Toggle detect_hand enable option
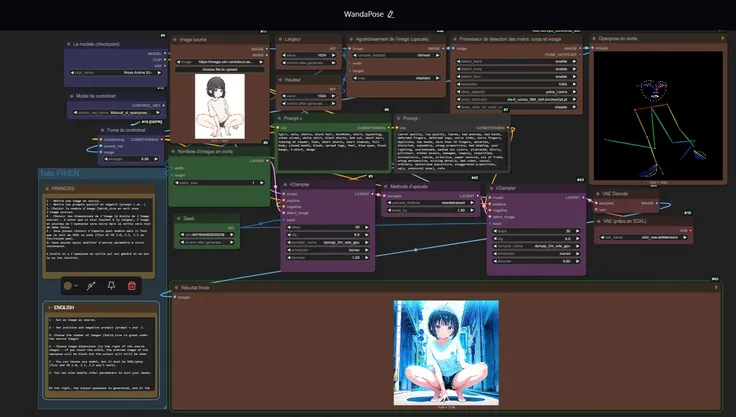This screenshot has height=417, width=736. 516,62
